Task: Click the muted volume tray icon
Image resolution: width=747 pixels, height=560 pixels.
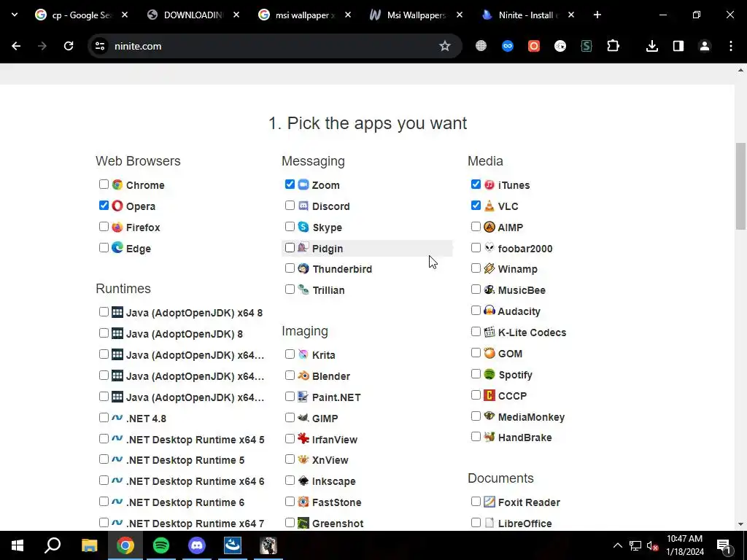Action: tap(652, 545)
